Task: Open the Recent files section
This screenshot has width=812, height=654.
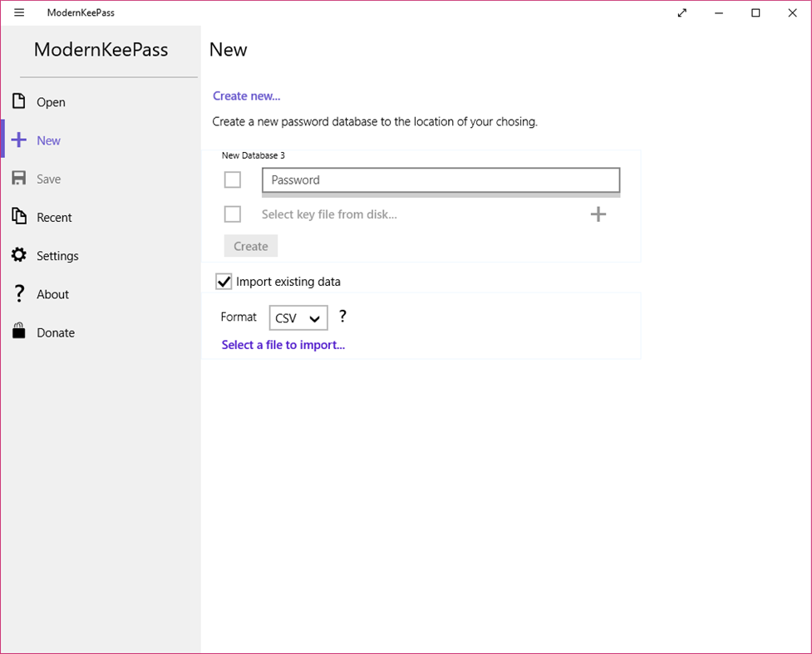Action: pyautogui.click(x=18, y=216)
